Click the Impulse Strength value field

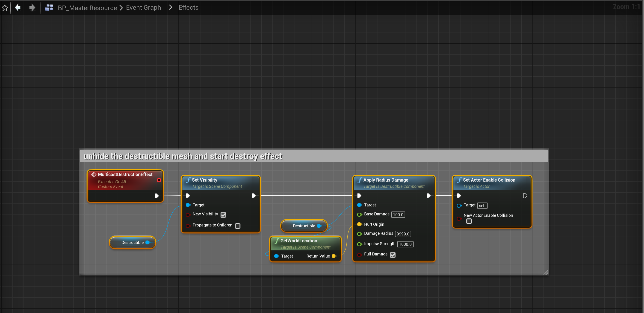point(405,244)
